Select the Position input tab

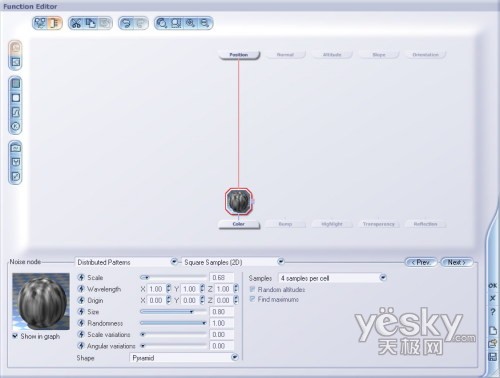tap(239, 55)
